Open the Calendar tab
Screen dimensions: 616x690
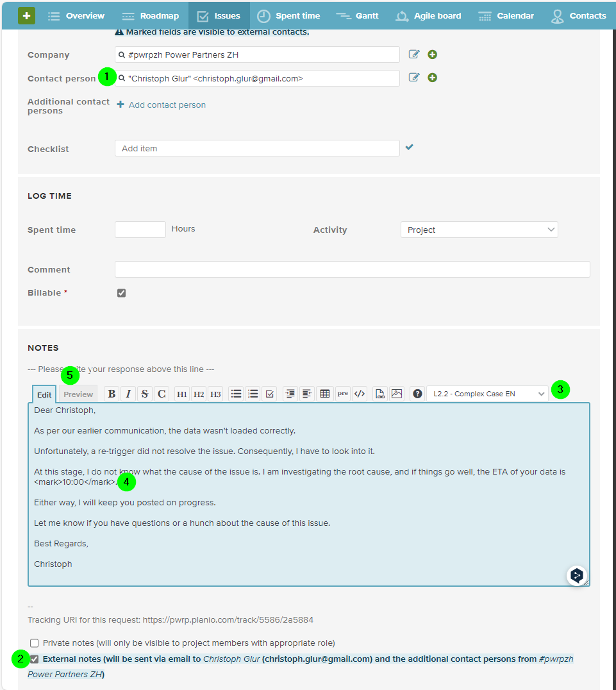[x=506, y=16]
